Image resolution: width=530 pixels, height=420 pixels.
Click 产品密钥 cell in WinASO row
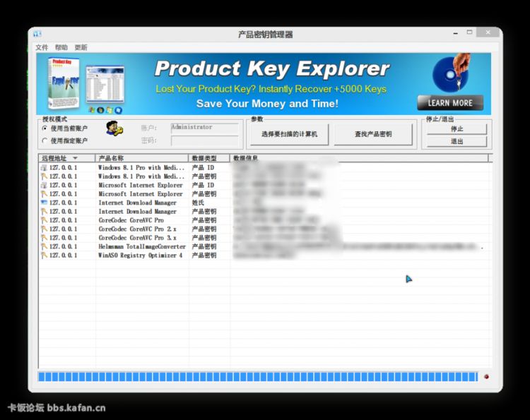click(204, 256)
